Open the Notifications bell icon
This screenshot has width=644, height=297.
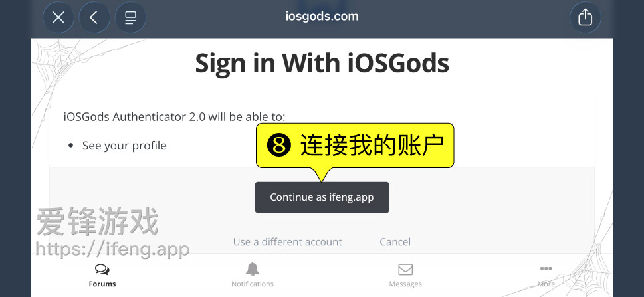(x=252, y=269)
